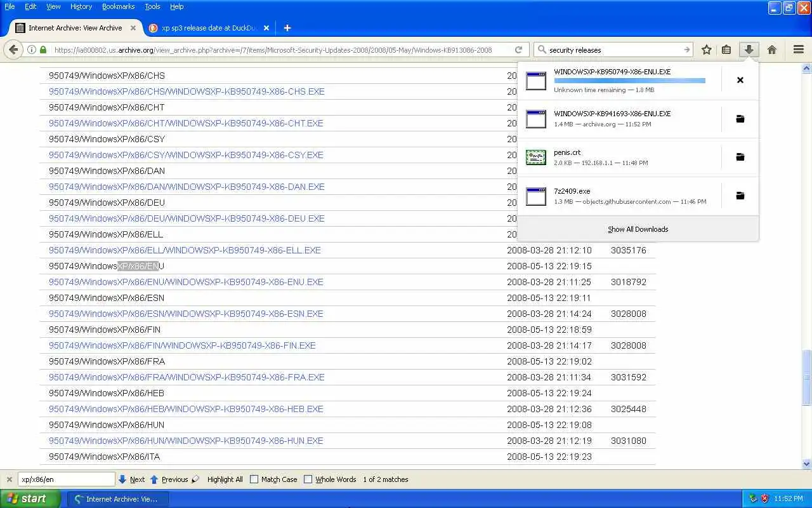Screen dimensions: 812x508
Task: Click the KB950749 download progress bar
Action: coord(629,81)
